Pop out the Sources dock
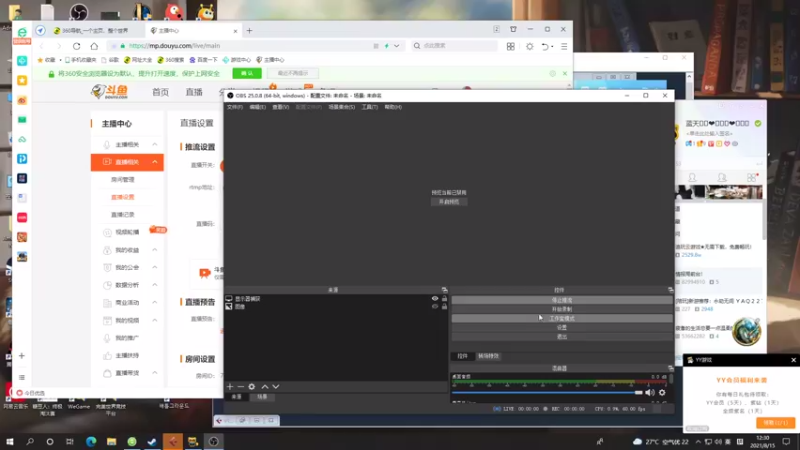This screenshot has height=450, width=800. point(444,290)
